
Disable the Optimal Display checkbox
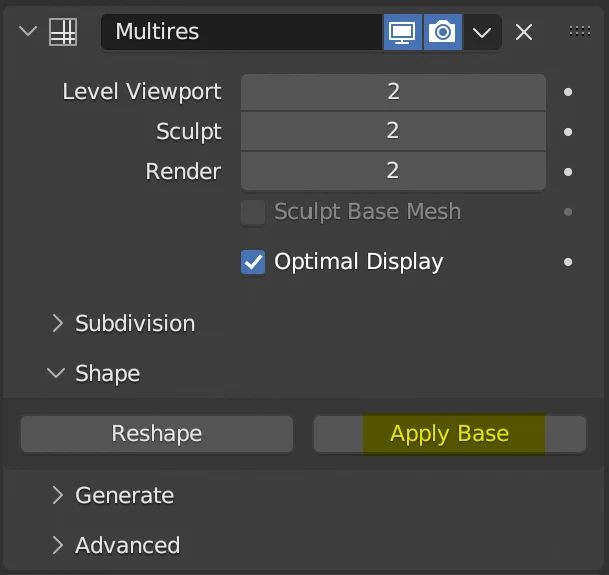click(253, 262)
